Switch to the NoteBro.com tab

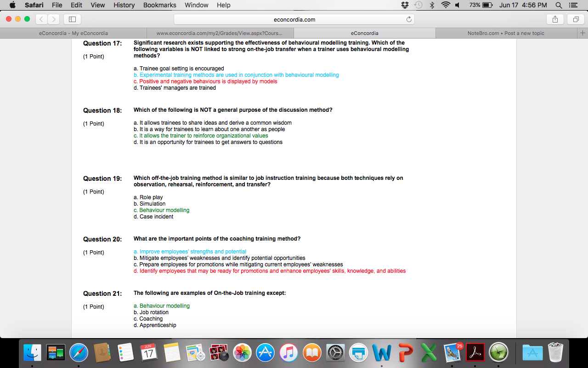coord(506,33)
